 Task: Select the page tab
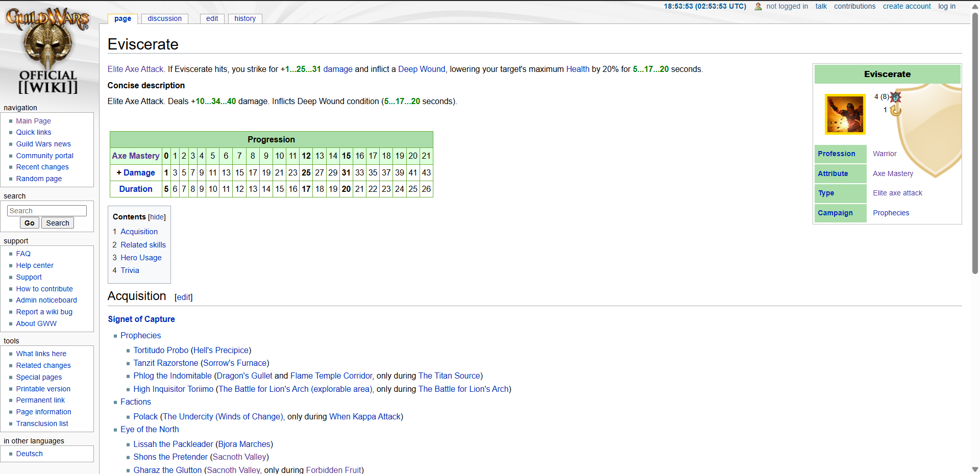coord(122,18)
